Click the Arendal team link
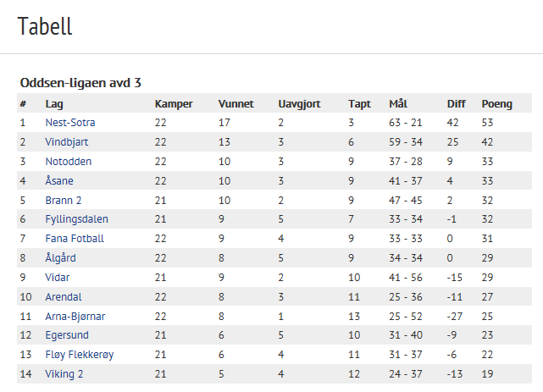The width and height of the screenshot is (543, 392). coord(64,296)
